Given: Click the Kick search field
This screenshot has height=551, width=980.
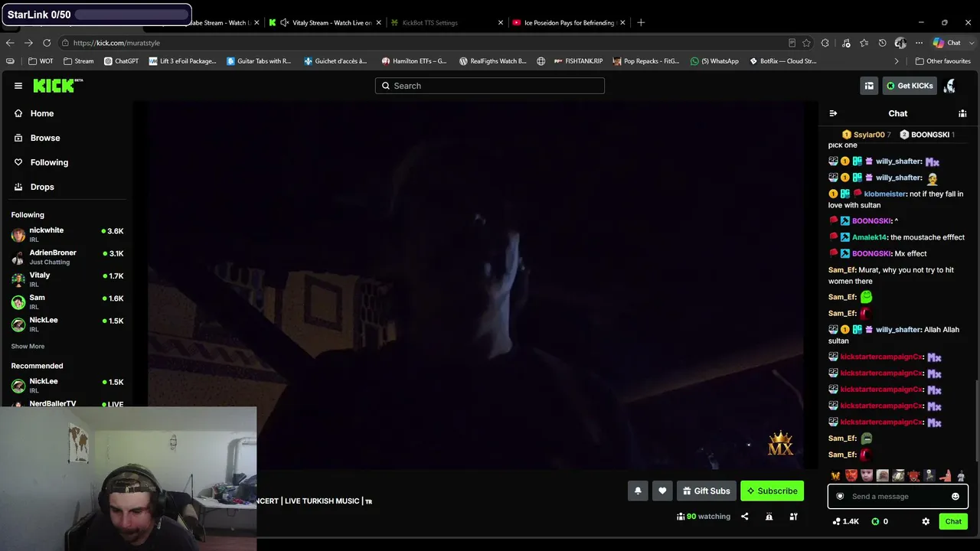Looking at the screenshot, I should [490, 86].
